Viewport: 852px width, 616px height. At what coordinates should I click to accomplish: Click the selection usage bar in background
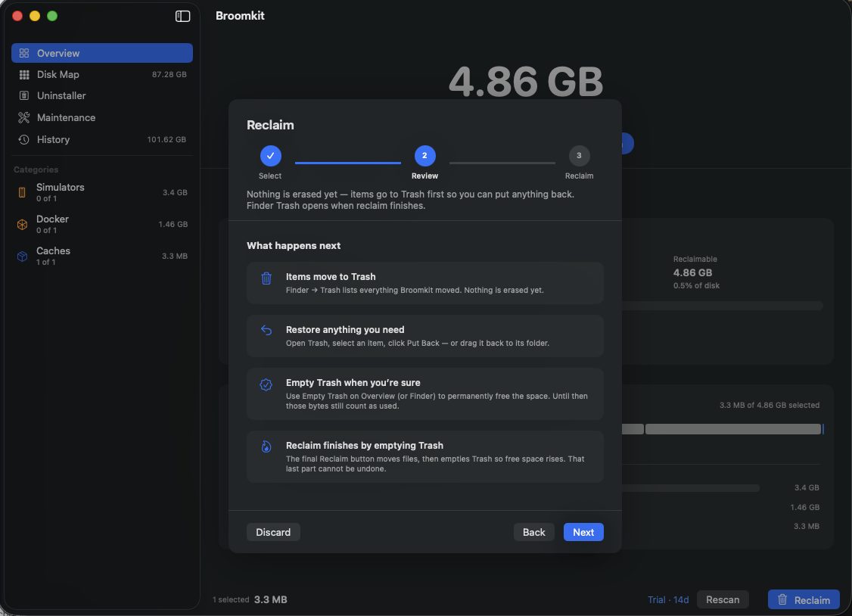click(x=723, y=429)
